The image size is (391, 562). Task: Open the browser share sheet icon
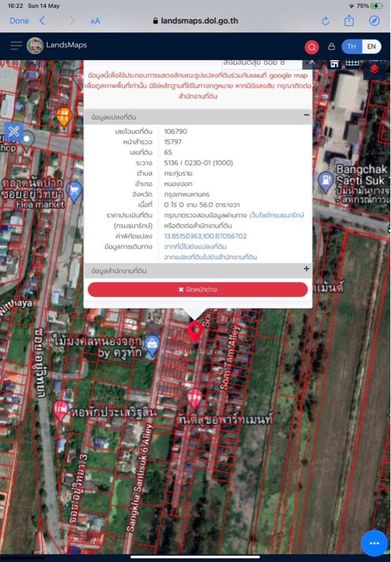349,20
